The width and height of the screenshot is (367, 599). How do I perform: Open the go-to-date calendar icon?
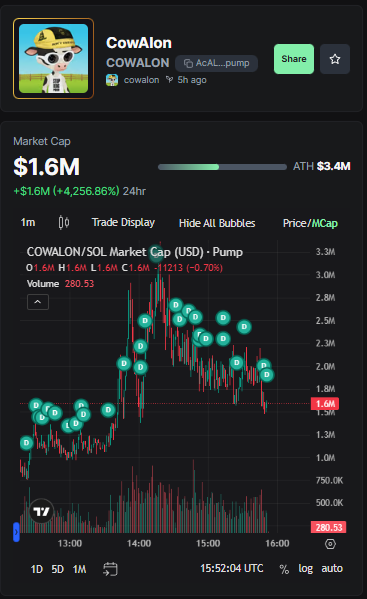coord(110,569)
